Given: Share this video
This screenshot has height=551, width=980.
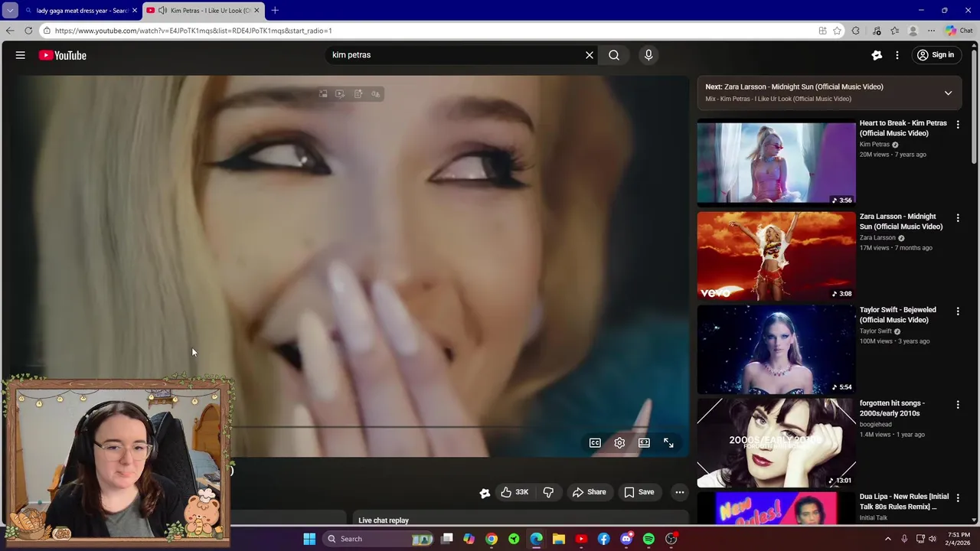Looking at the screenshot, I should tap(589, 492).
